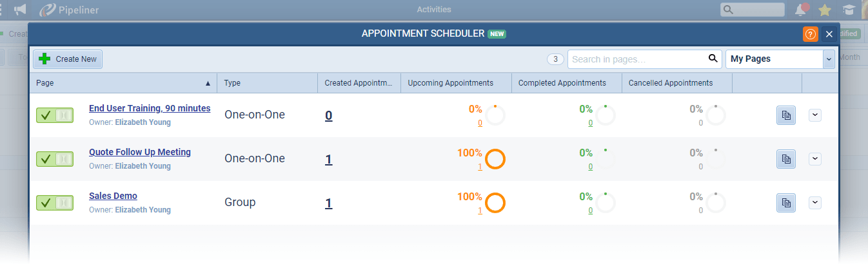Copy link icon for End User Training row
The height and width of the screenshot is (264, 868).
tap(785, 115)
